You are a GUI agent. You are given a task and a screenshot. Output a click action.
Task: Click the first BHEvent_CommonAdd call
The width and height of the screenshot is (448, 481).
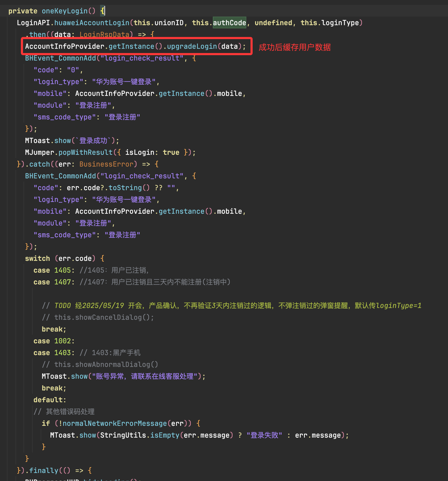(60, 58)
